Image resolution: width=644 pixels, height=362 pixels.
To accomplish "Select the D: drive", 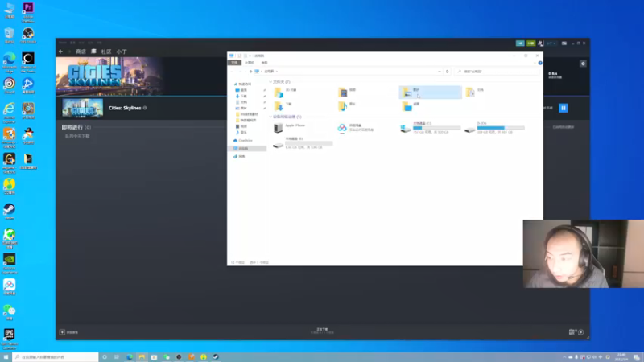I will pos(494,128).
